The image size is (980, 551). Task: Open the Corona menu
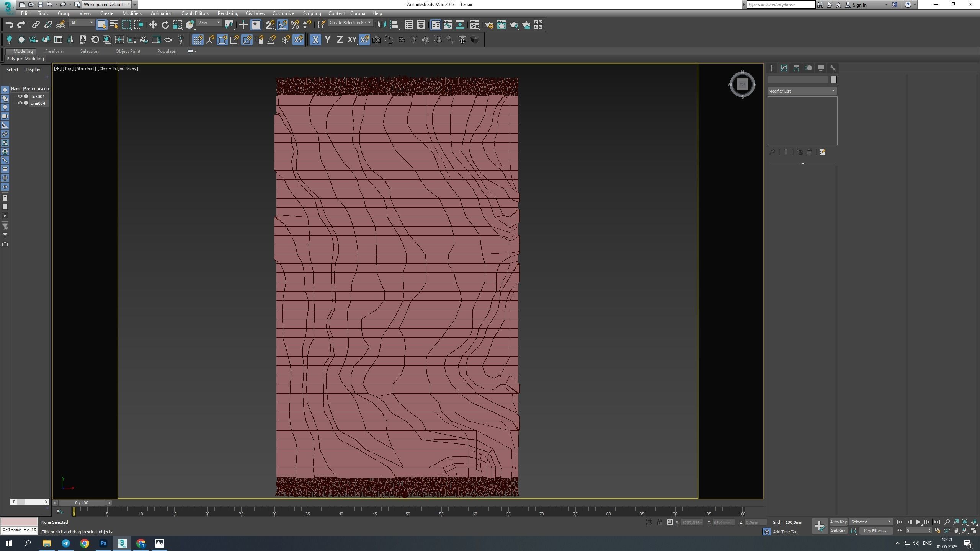tap(358, 13)
